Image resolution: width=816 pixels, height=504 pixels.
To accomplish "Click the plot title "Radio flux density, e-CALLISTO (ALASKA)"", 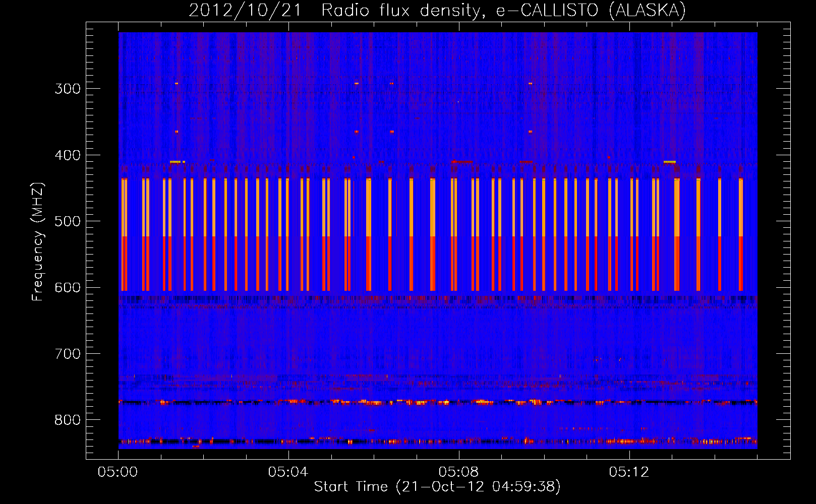I will (x=504, y=10).
